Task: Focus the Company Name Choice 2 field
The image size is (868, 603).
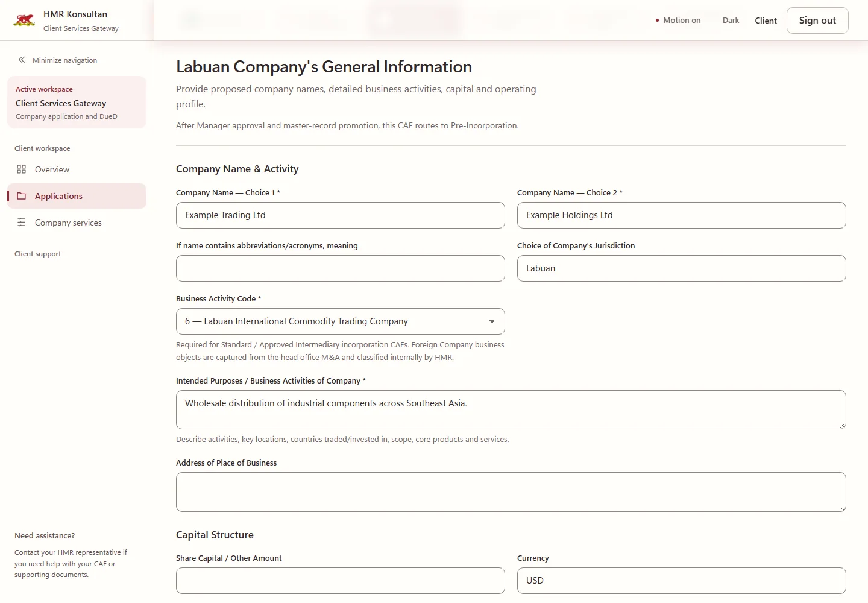Action: click(681, 215)
